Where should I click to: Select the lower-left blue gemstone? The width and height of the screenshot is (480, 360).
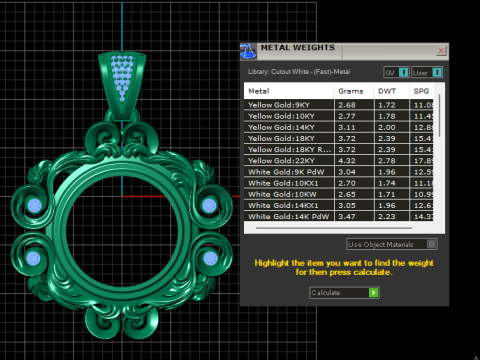(x=33, y=258)
